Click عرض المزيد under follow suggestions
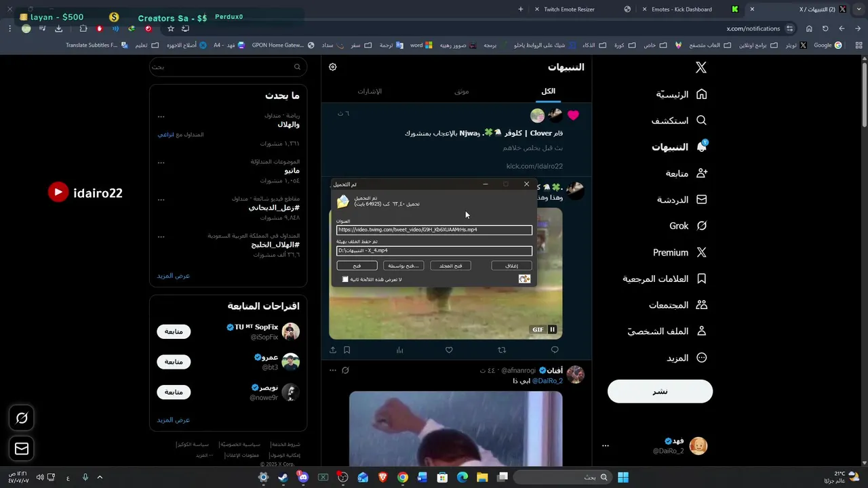 [x=174, y=420]
